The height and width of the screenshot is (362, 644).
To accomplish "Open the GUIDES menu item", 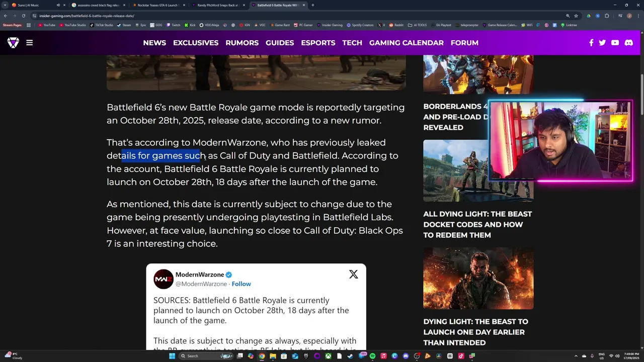I will click(280, 43).
